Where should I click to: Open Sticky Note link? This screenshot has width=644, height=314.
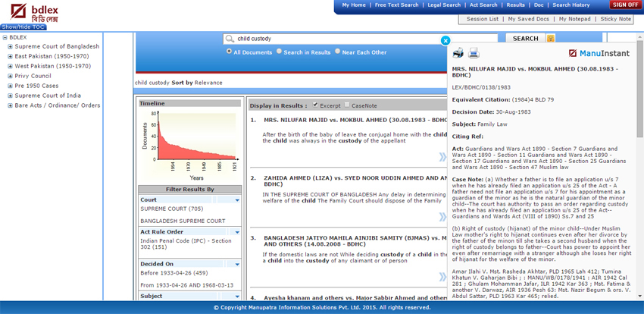click(x=616, y=19)
